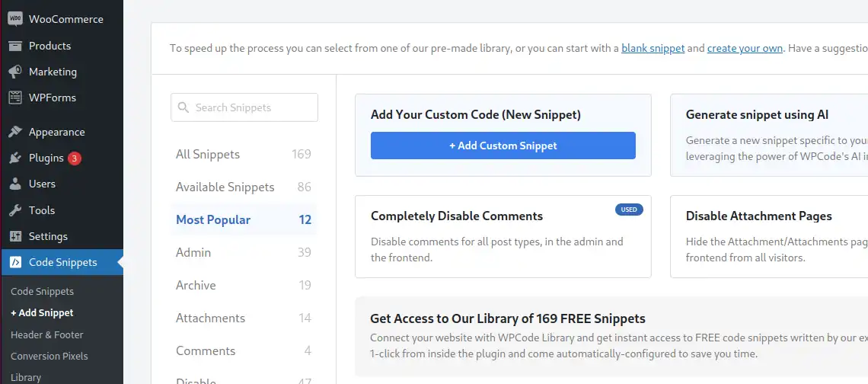Click the 19 count beside Archive

305,285
